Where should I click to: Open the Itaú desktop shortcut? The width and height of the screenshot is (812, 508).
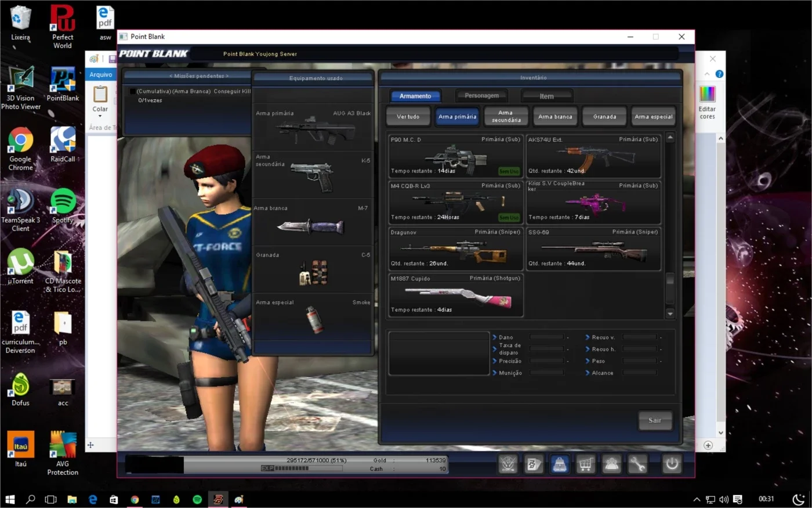[20, 449]
